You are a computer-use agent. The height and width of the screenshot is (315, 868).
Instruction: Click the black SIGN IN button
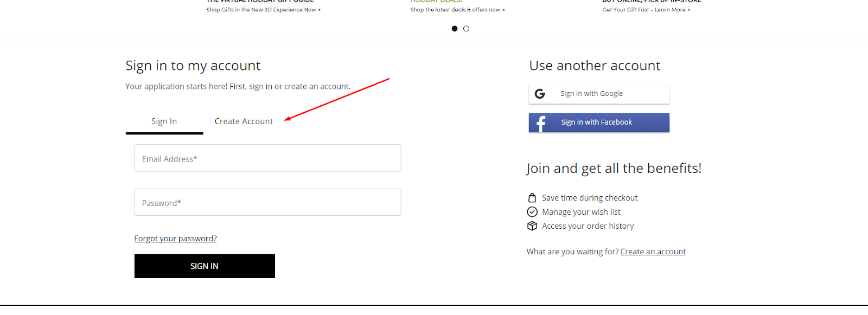pyautogui.click(x=205, y=266)
